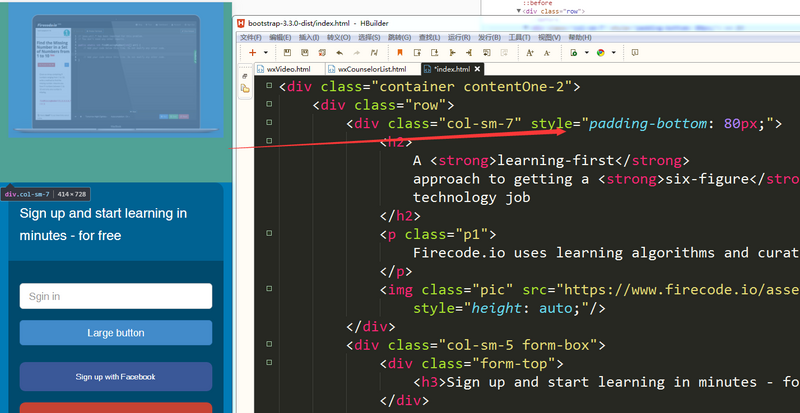Viewport: 800px width, 413px height.
Task: Open the 查找(L) menu
Action: click(x=429, y=38)
